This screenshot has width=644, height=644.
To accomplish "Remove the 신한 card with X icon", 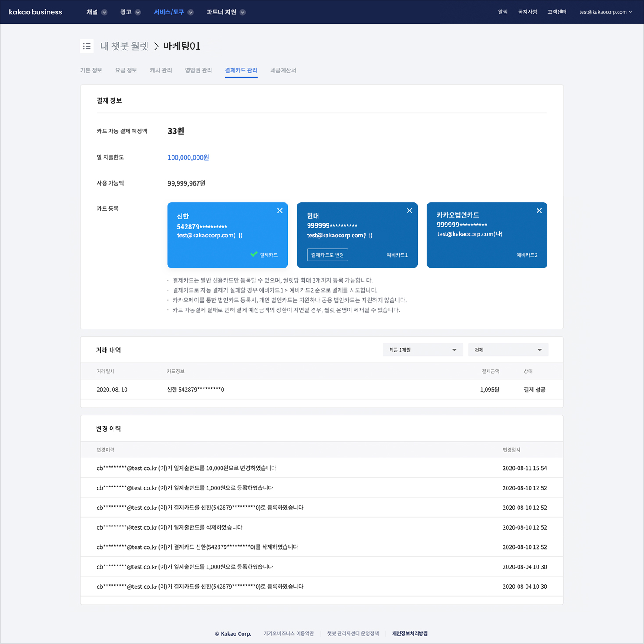I will [279, 211].
